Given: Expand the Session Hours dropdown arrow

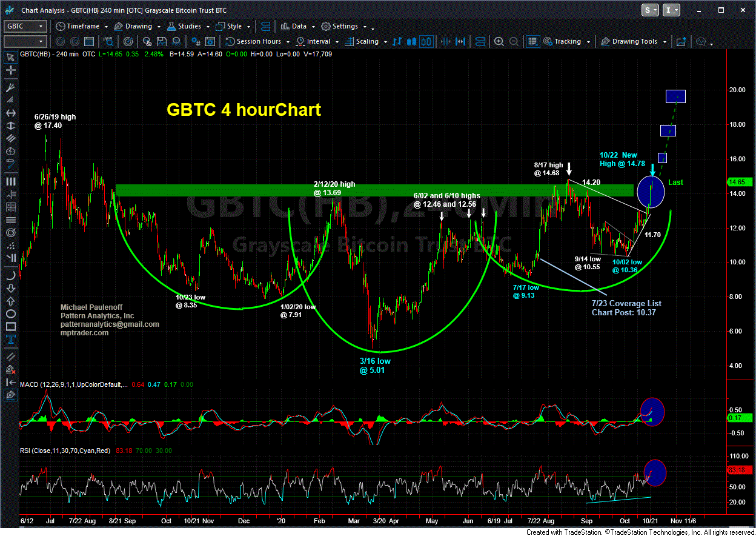Looking at the screenshot, I should coord(288,42).
